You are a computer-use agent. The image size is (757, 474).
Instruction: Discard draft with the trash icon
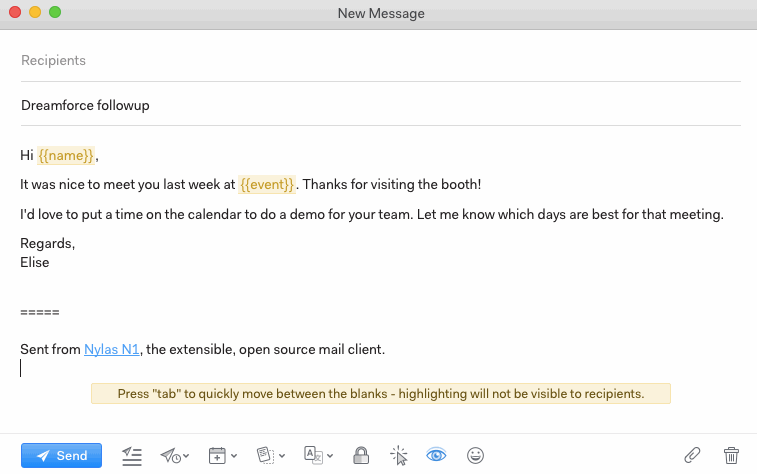[731, 455]
